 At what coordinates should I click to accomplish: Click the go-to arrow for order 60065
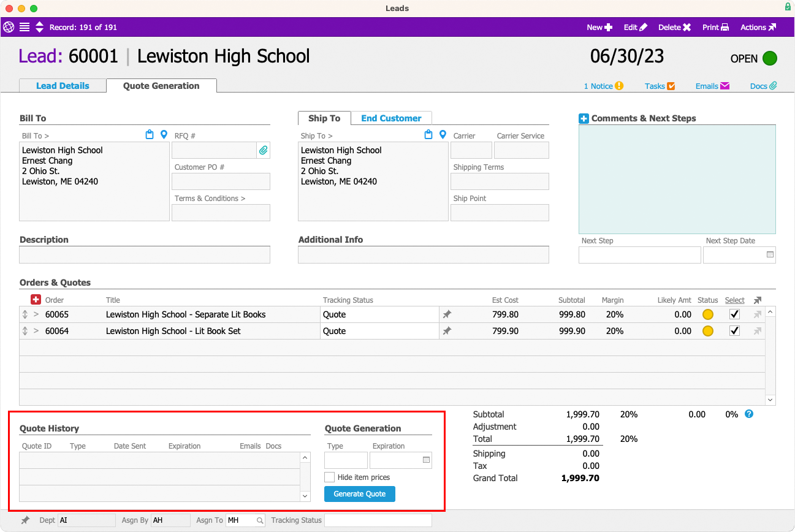pos(758,314)
